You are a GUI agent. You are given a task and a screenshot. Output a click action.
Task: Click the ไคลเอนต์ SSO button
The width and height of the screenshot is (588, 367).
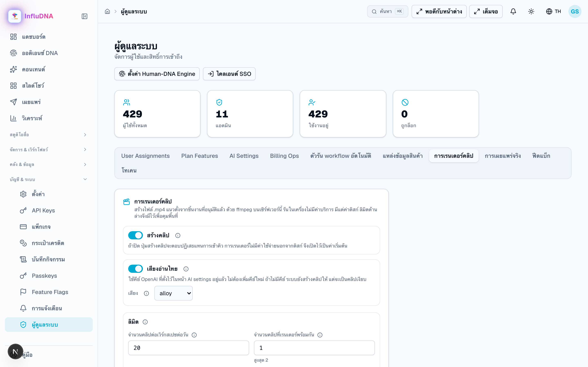click(x=229, y=74)
